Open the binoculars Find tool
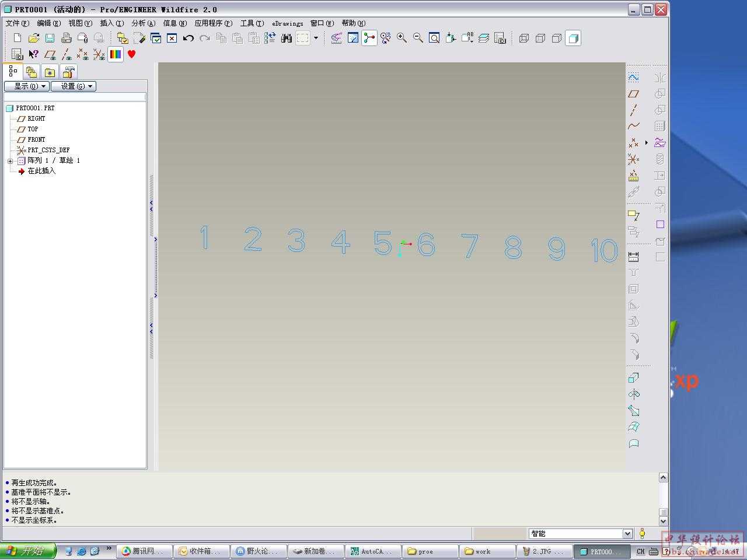 click(x=286, y=38)
